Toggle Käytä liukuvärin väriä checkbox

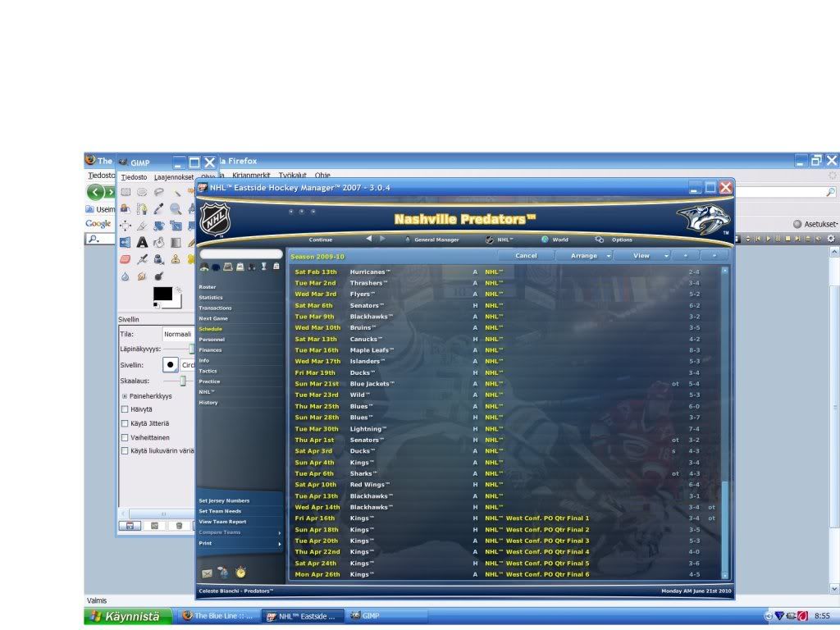pos(125,451)
